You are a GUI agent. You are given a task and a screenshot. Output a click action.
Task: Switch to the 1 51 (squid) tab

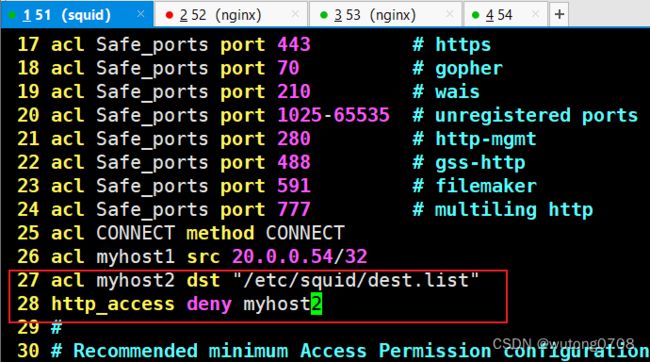77,15
